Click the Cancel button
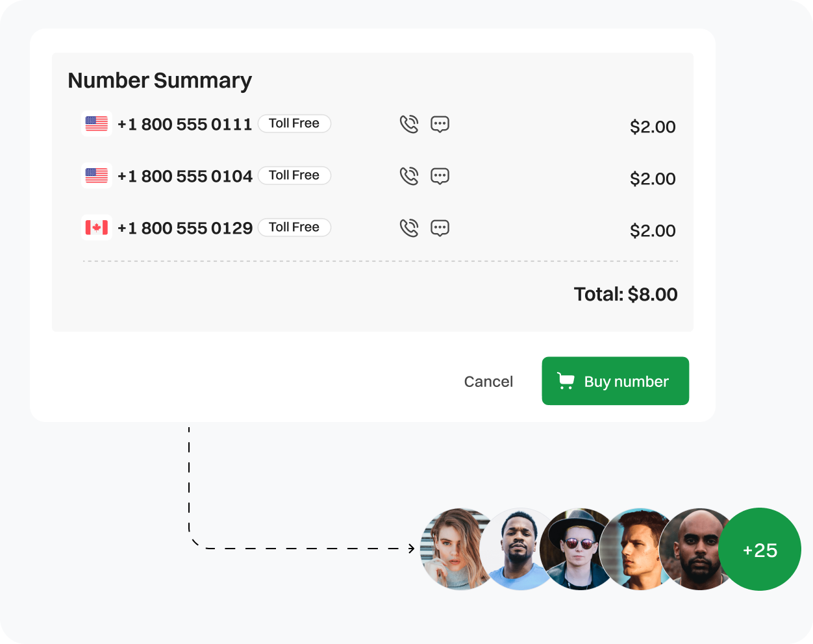This screenshot has width=813, height=644. tap(488, 381)
